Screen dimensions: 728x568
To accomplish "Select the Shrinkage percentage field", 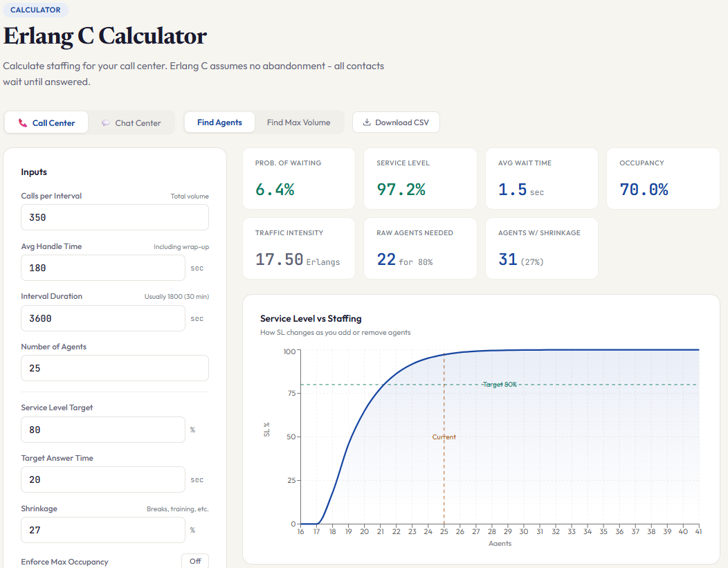I will click(x=102, y=530).
